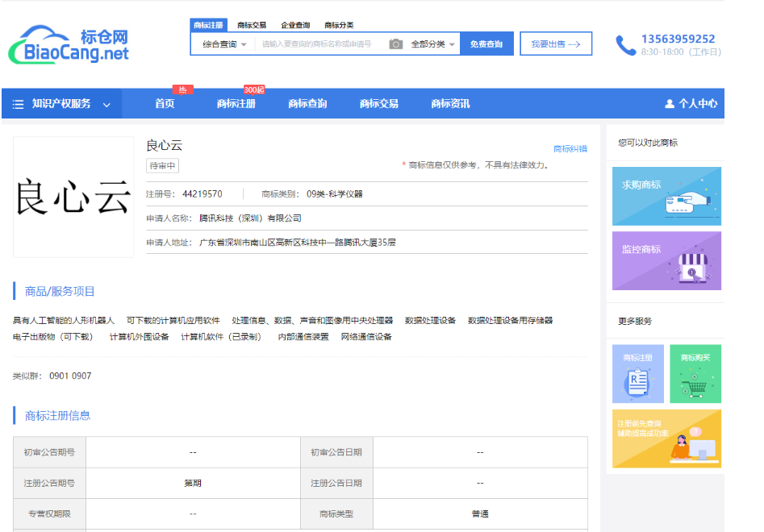Click the 良心云 trademark image

pyautogui.click(x=73, y=197)
